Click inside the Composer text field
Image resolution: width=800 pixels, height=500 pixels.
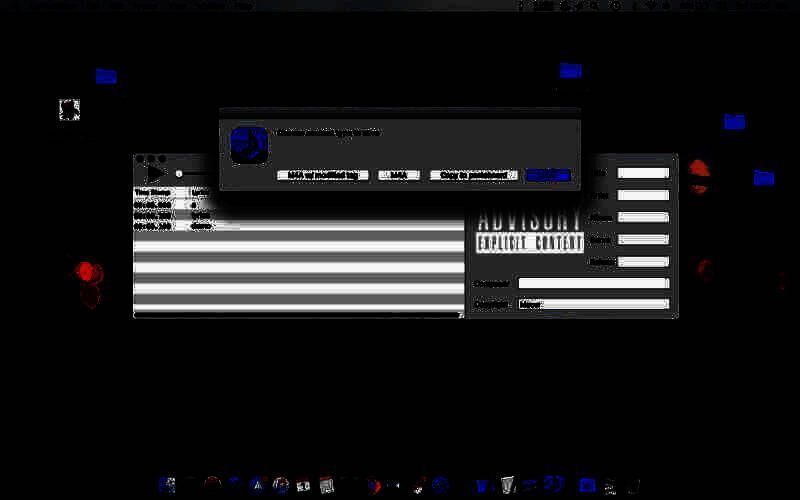[x=593, y=283]
